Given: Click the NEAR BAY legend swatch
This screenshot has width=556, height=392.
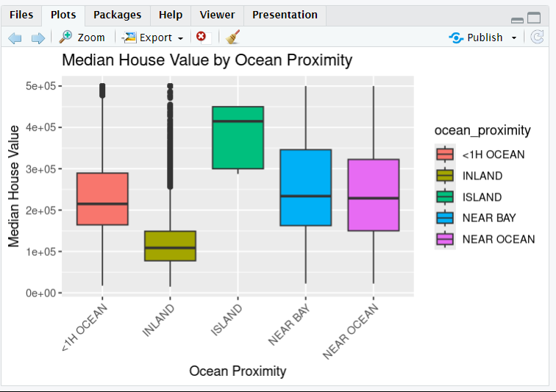Looking at the screenshot, I should pyautogui.click(x=445, y=218).
